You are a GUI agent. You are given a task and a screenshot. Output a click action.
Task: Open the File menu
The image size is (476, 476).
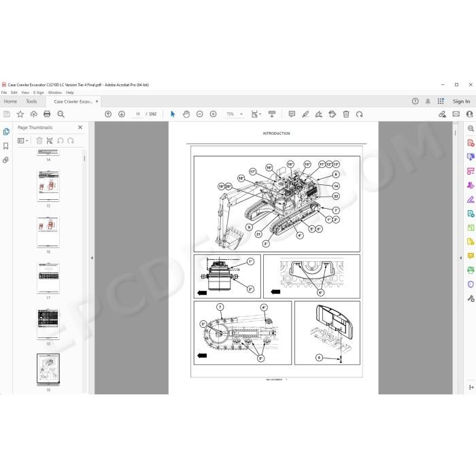[x=4, y=92]
